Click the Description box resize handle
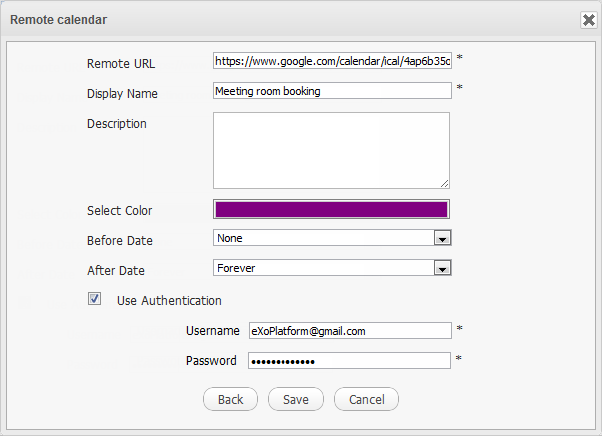602x436 pixels. (x=444, y=183)
